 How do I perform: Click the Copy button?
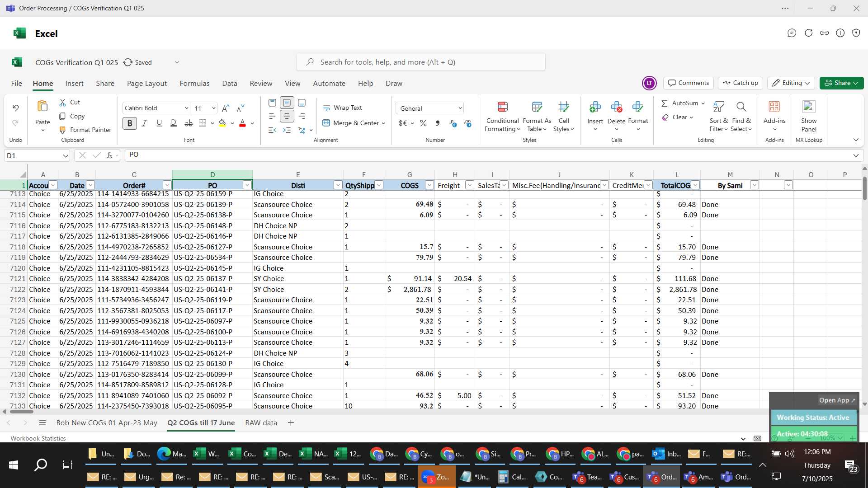72,117
